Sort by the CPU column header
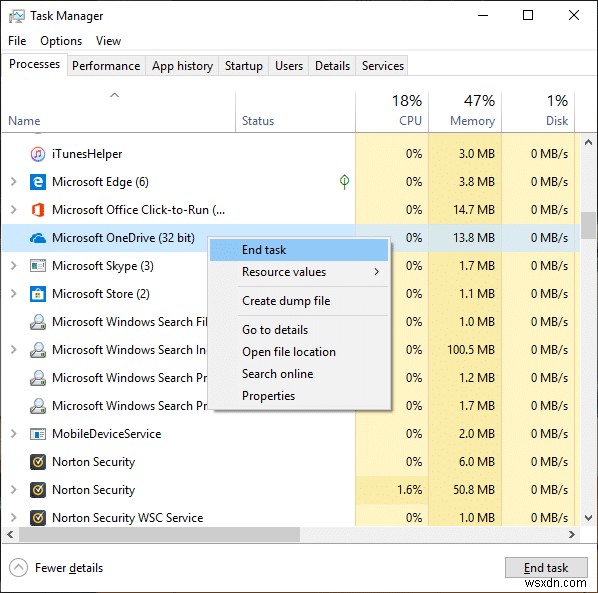This screenshot has height=593, width=598. click(x=392, y=111)
